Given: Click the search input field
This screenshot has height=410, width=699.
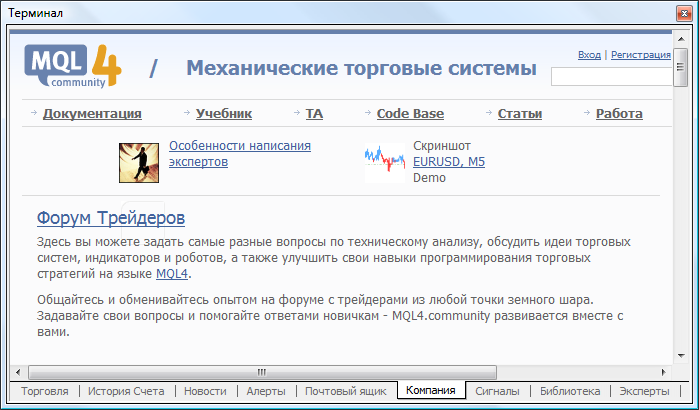Looking at the screenshot, I should pyautogui.click(x=611, y=76).
